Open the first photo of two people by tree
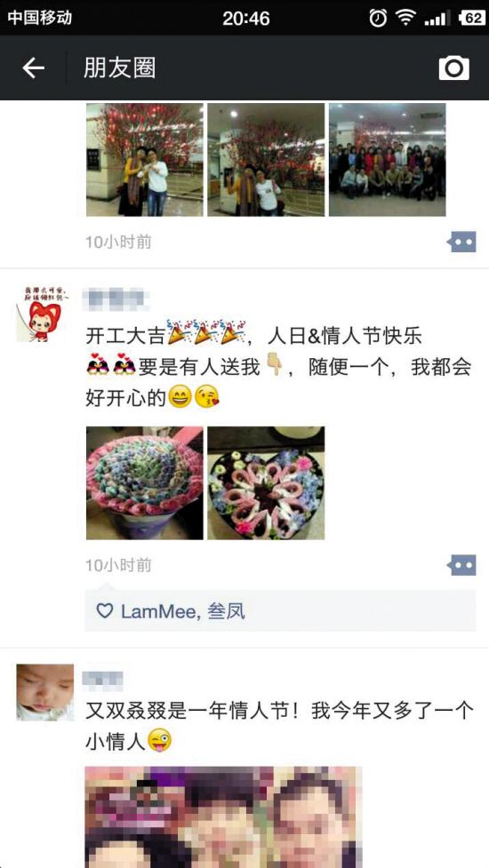Screen dimensions: 489x868 tap(145, 159)
